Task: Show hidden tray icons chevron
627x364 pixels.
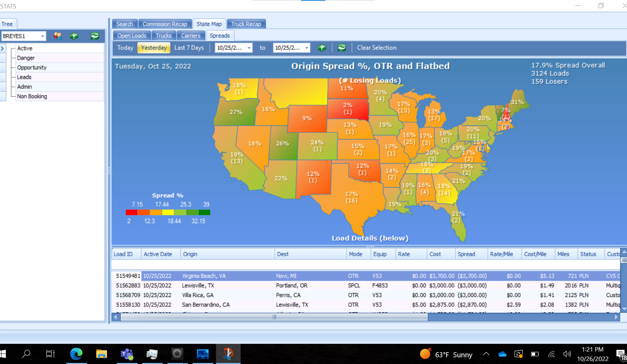Action: pos(486,354)
